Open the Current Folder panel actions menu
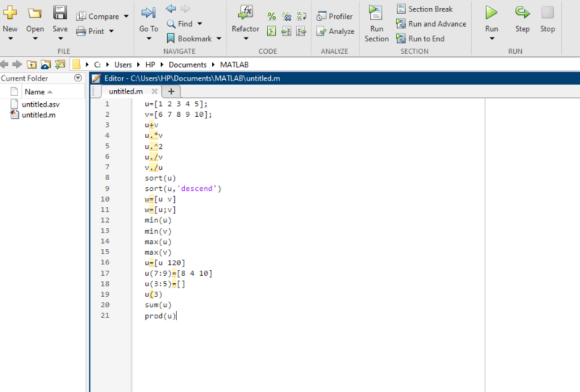Screen dimensions: 580x392 coord(78,78)
